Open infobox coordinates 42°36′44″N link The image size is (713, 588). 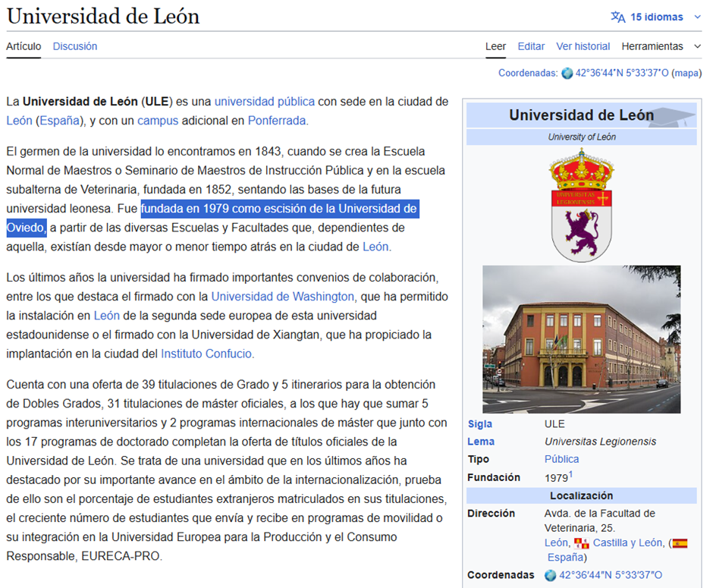[x=611, y=575]
